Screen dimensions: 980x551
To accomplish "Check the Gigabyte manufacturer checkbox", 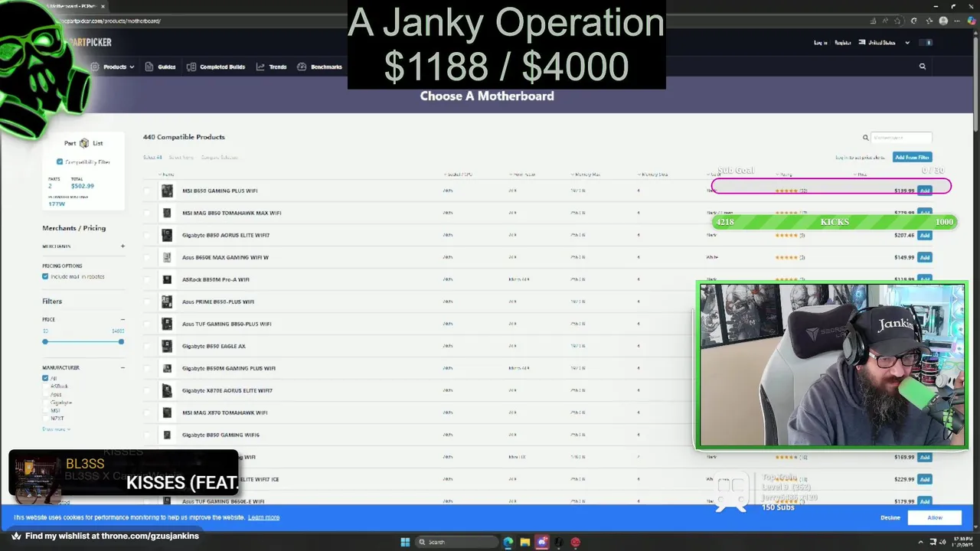I will pos(45,403).
